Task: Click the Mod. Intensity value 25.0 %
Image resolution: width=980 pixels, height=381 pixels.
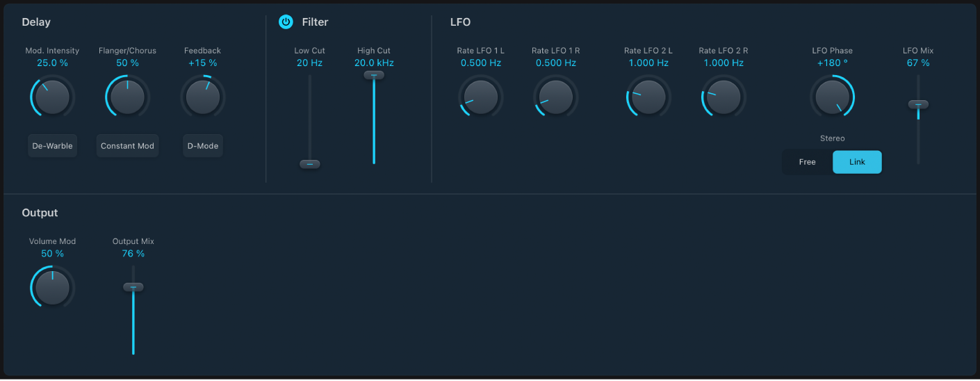Action: (52, 63)
